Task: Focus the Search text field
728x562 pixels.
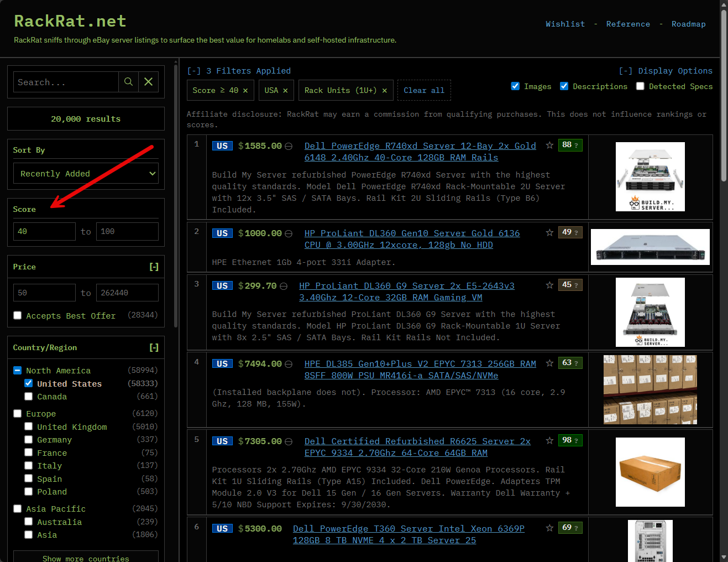Action: coord(66,82)
